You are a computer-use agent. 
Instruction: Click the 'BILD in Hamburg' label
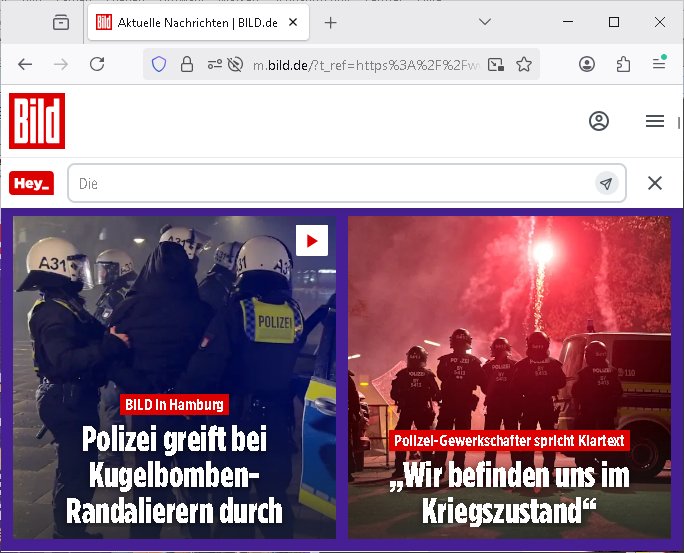(174, 404)
